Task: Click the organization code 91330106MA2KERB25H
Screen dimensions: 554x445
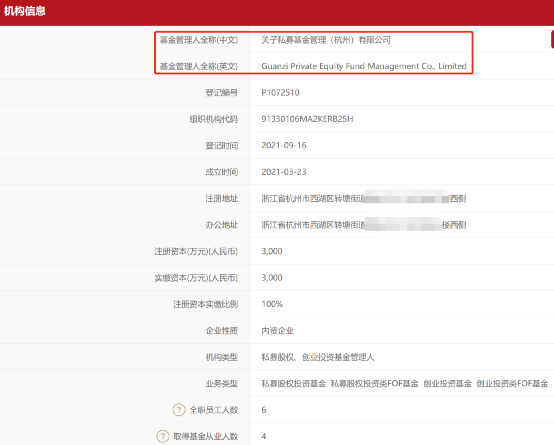Action: click(x=307, y=119)
